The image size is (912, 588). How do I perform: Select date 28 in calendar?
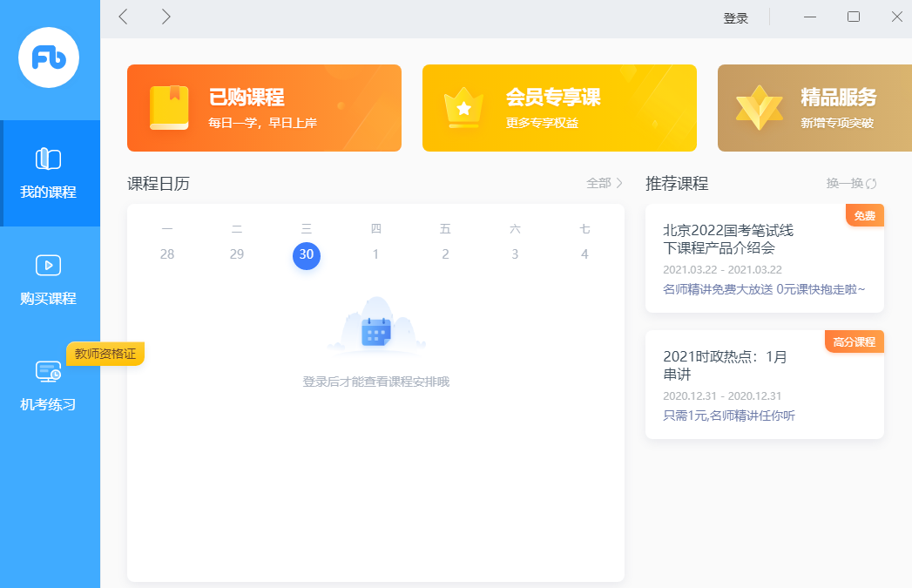tap(167, 254)
